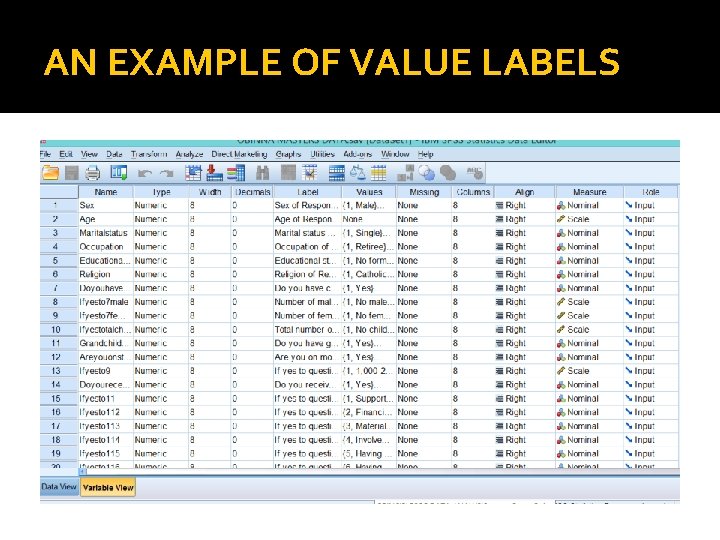The width and height of the screenshot is (720, 540).
Task: Click the Right align icon in Occupation row
Action: point(500,247)
